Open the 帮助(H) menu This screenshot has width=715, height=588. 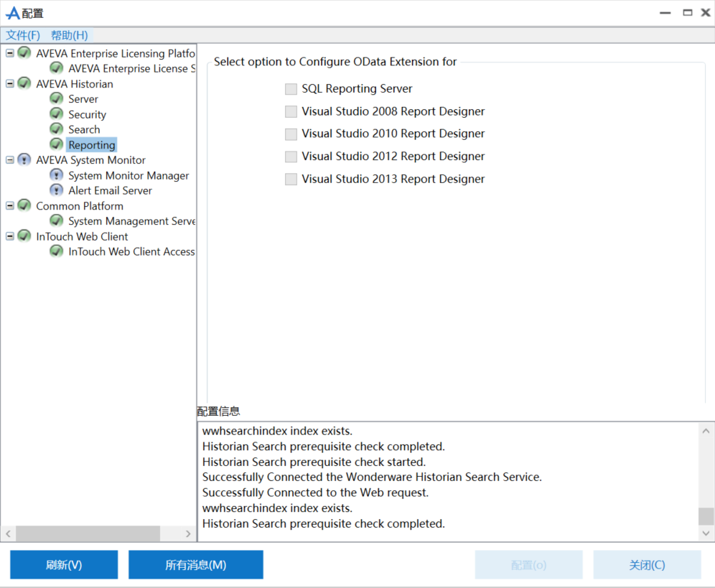tap(69, 35)
